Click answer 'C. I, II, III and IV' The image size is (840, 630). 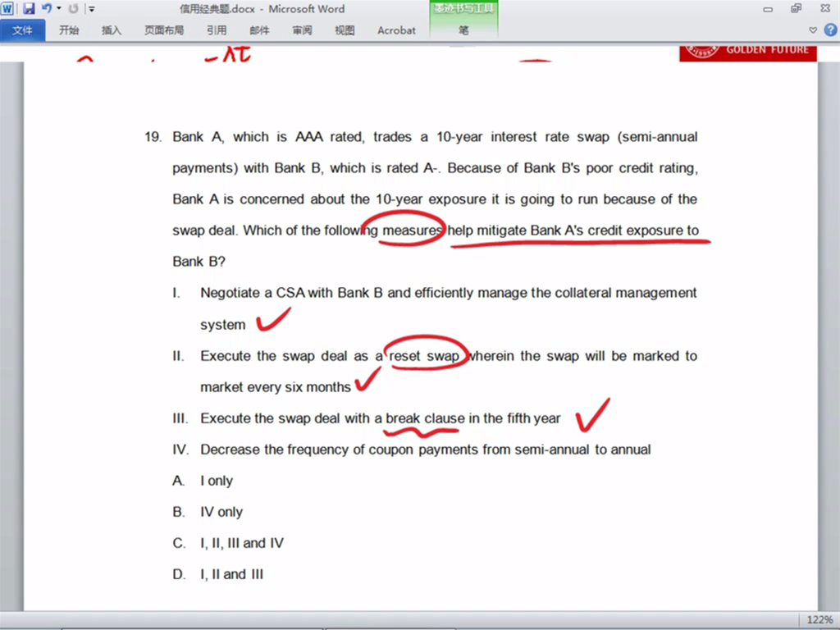(228, 543)
